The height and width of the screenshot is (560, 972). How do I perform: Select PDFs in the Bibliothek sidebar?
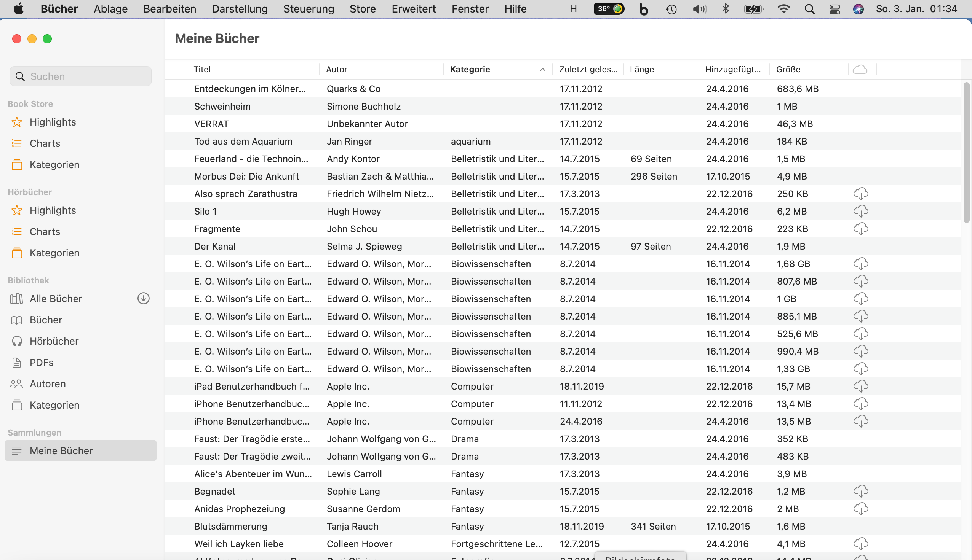pyautogui.click(x=41, y=362)
